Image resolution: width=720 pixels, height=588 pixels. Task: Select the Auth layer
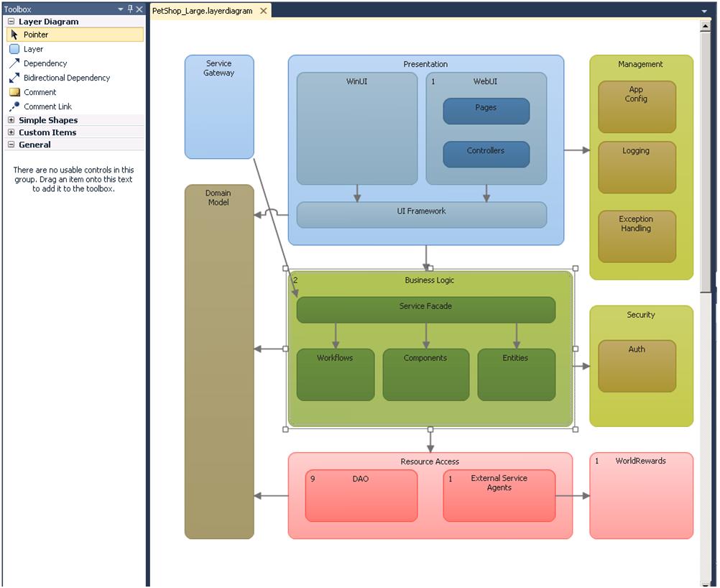(637, 366)
